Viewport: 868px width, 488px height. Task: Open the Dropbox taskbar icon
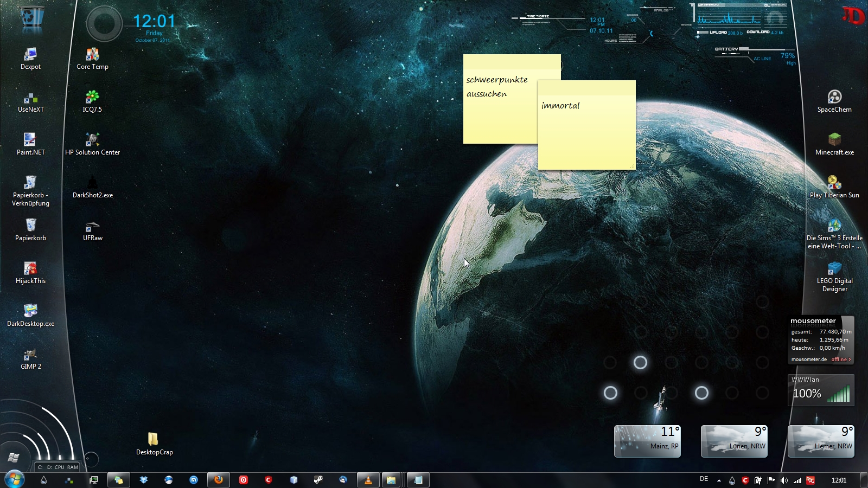tap(144, 480)
